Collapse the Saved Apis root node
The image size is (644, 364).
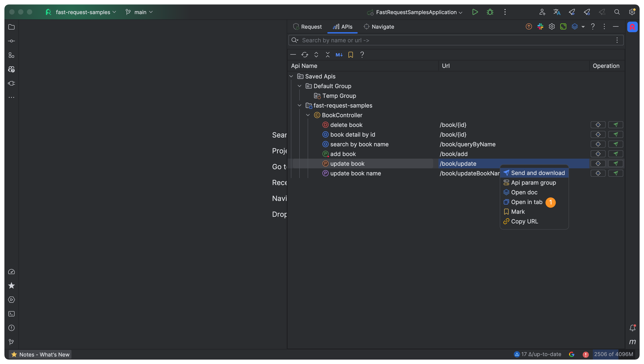(291, 76)
